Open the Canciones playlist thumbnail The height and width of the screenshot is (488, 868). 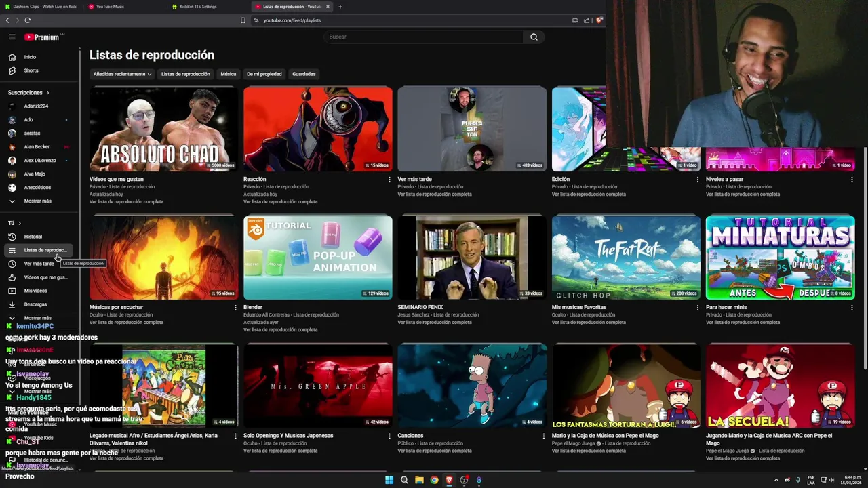point(471,386)
